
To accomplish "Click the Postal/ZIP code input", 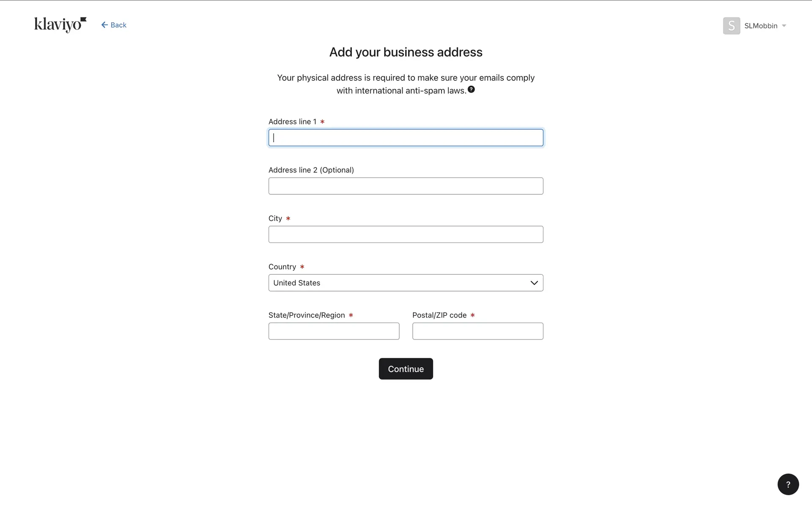I will click(x=477, y=331).
